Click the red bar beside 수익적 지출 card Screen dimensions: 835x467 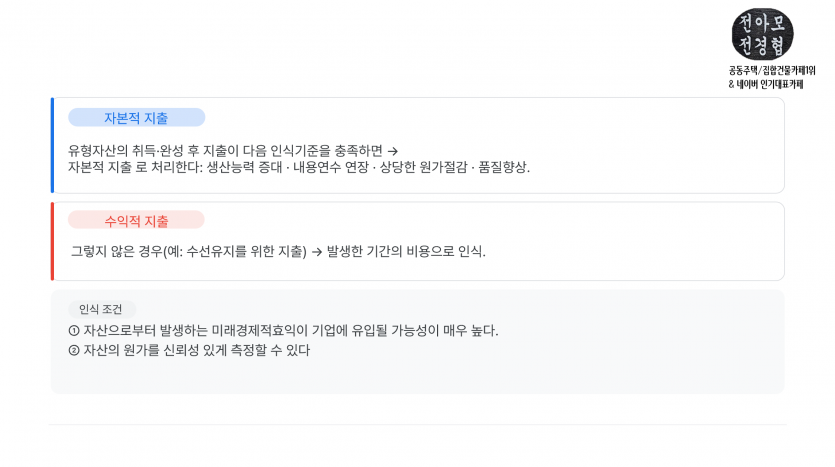52,241
